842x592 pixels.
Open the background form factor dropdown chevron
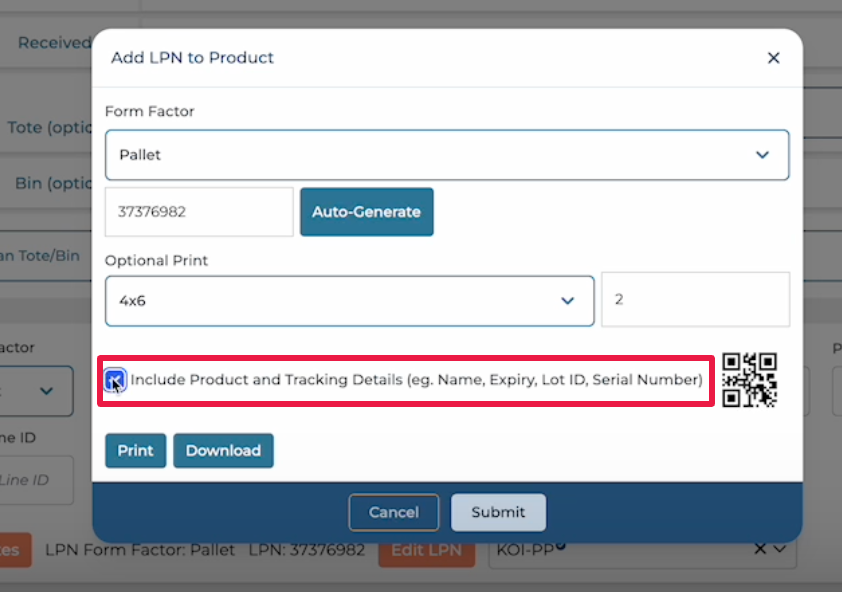point(46,391)
